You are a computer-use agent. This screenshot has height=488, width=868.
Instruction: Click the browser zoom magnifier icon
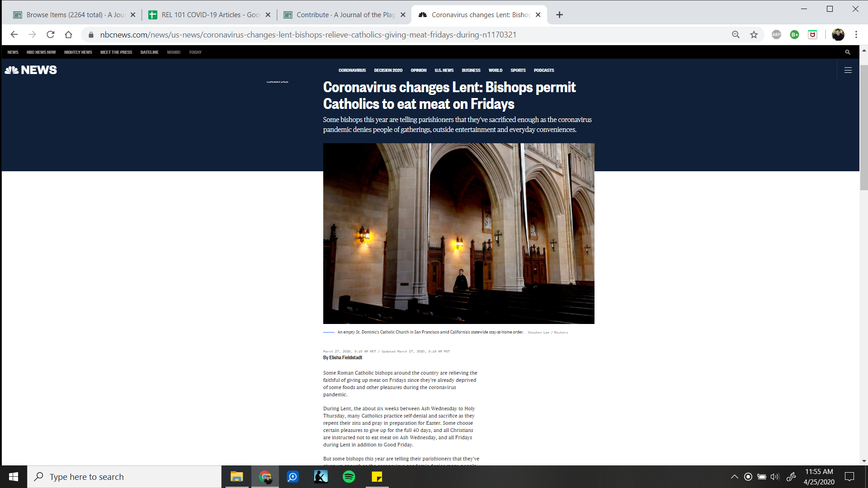(x=736, y=35)
